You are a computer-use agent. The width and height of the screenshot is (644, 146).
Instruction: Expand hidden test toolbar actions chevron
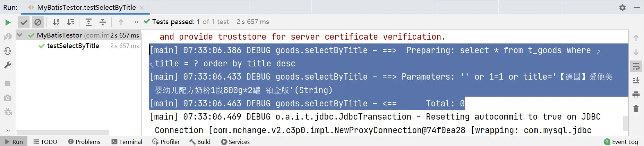coord(136,22)
